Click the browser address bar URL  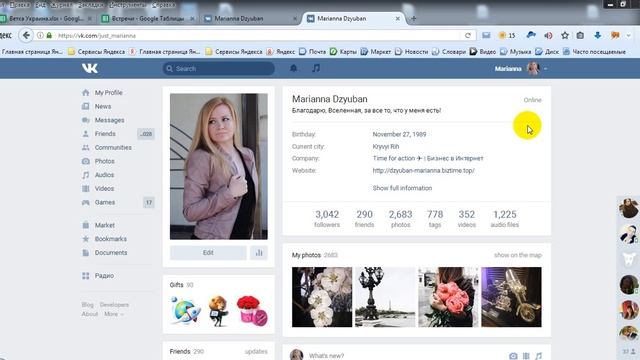[97, 36]
